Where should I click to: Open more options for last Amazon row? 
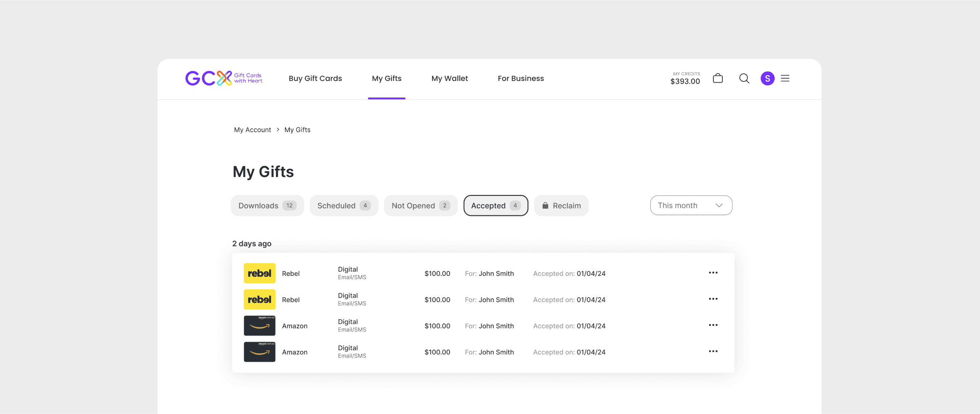point(713,351)
